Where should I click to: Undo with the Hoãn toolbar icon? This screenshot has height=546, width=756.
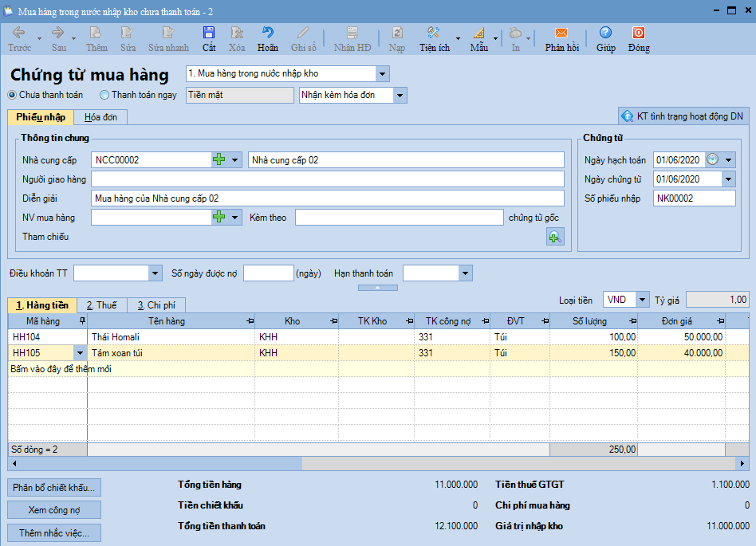click(x=268, y=33)
